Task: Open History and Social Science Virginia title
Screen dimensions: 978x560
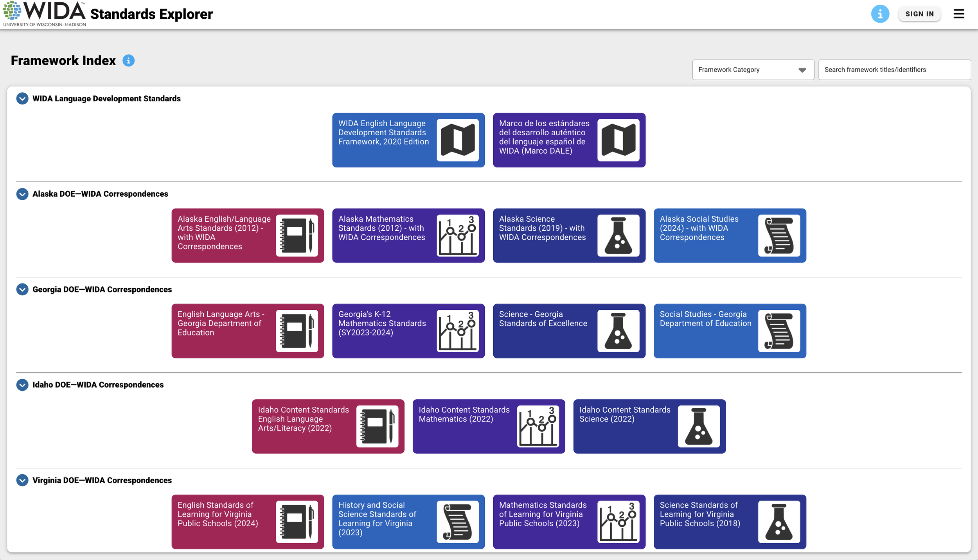Action: 377,519
